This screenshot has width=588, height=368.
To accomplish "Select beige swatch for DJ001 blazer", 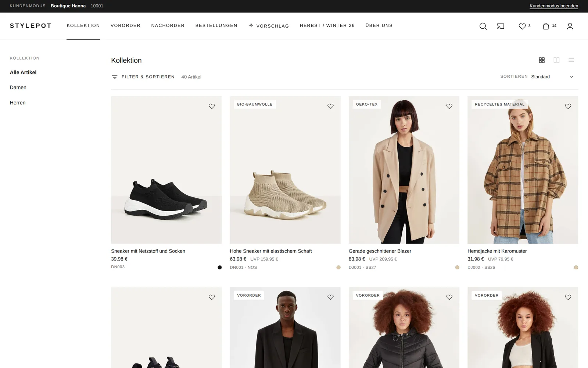I will (x=457, y=268).
